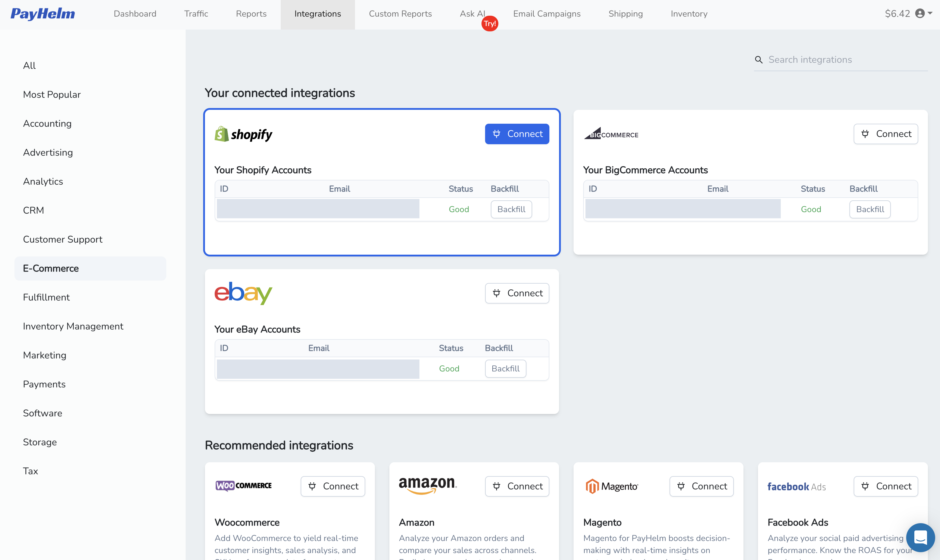Click the eBay logo
This screenshot has width=940, height=560.
pos(243,293)
